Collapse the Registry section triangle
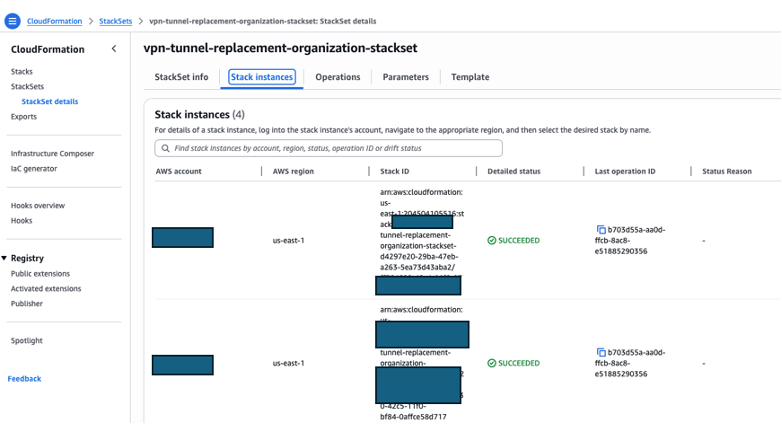This screenshot has width=782, height=424. click(4, 258)
